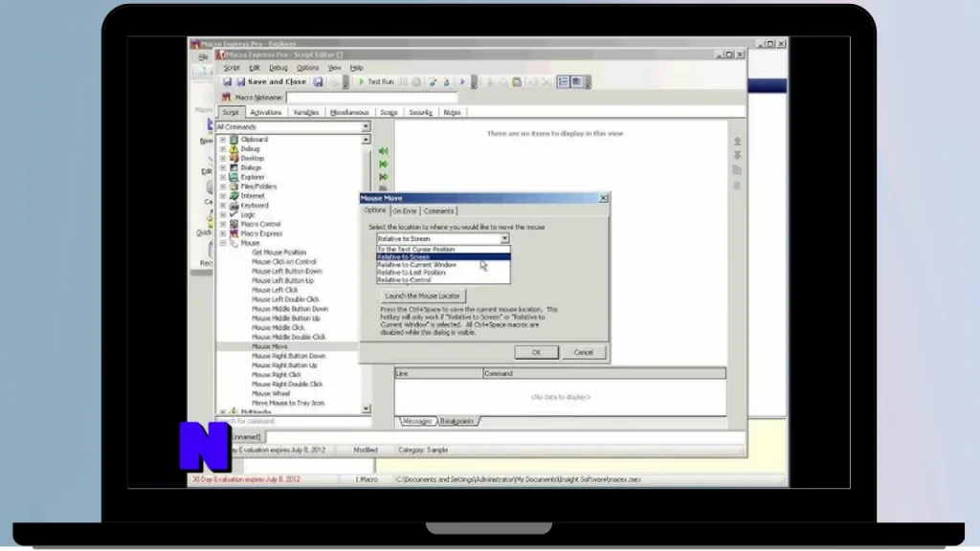This screenshot has height=551, width=980.
Task: Click the blue play arrow icon in the toolbar
Action: pos(462,82)
